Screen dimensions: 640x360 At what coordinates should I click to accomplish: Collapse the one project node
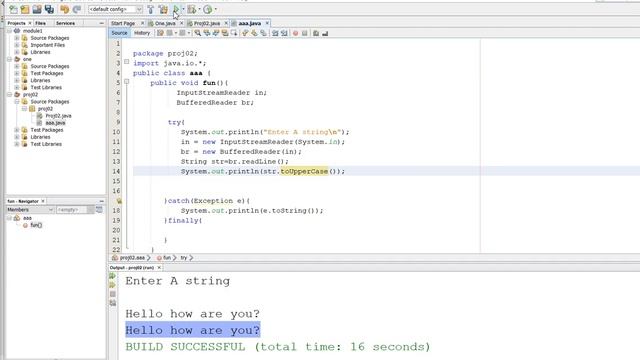pyautogui.click(x=9, y=59)
